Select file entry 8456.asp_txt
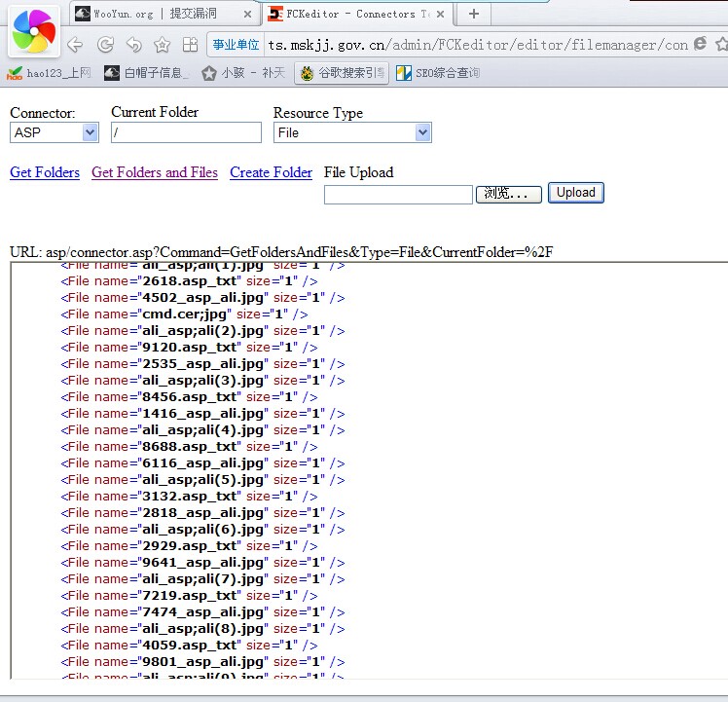The width and height of the screenshot is (728, 702). point(189,397)
